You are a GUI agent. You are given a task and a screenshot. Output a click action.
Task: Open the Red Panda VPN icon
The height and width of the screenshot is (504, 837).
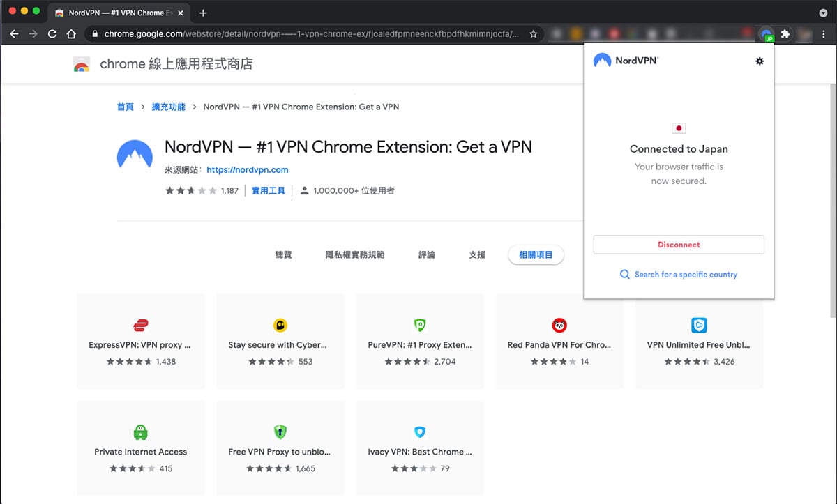click(559, 325)
